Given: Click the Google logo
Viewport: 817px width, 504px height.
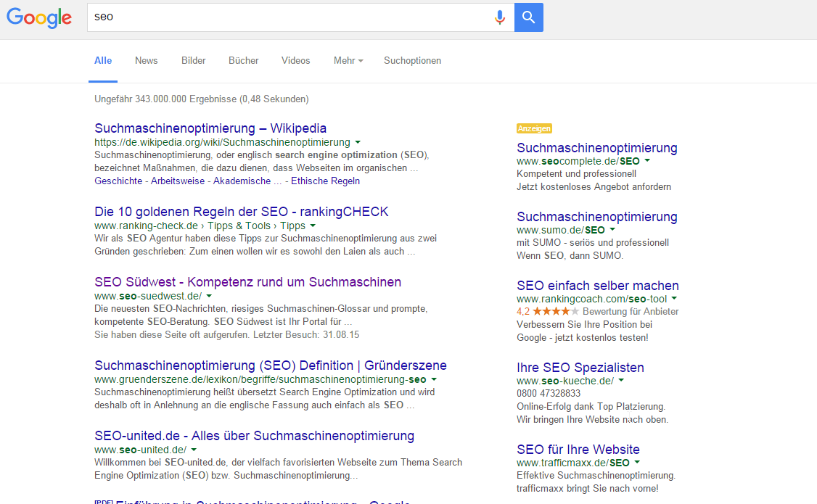Looking at the screenshot, I should [39, 17].
